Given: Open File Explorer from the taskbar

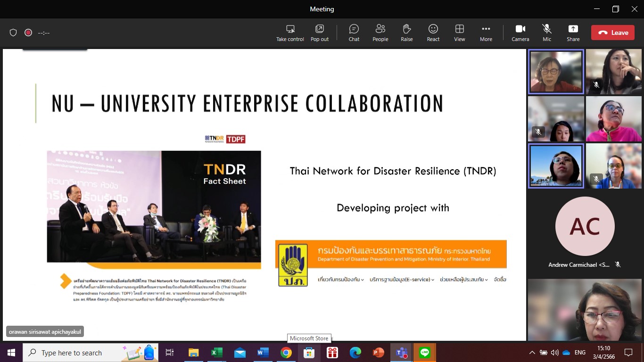Looking at the screenshot, I should tap(193, 353).
